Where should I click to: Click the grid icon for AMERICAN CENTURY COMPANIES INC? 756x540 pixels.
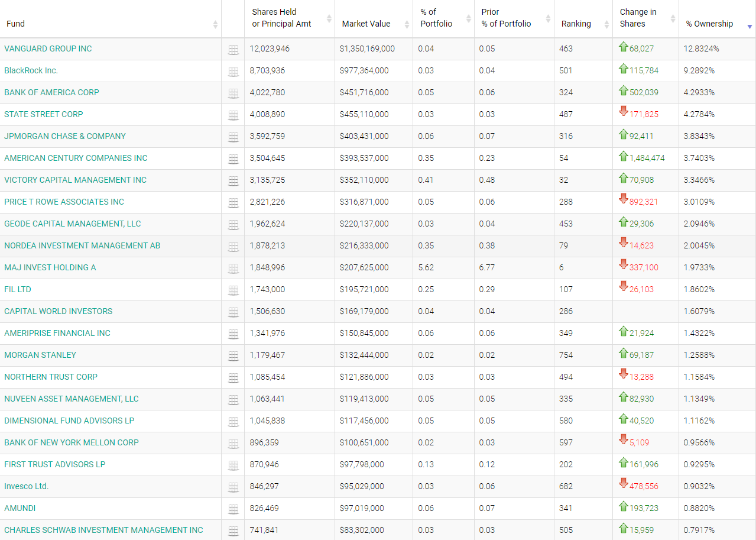(x=233, y=159)
